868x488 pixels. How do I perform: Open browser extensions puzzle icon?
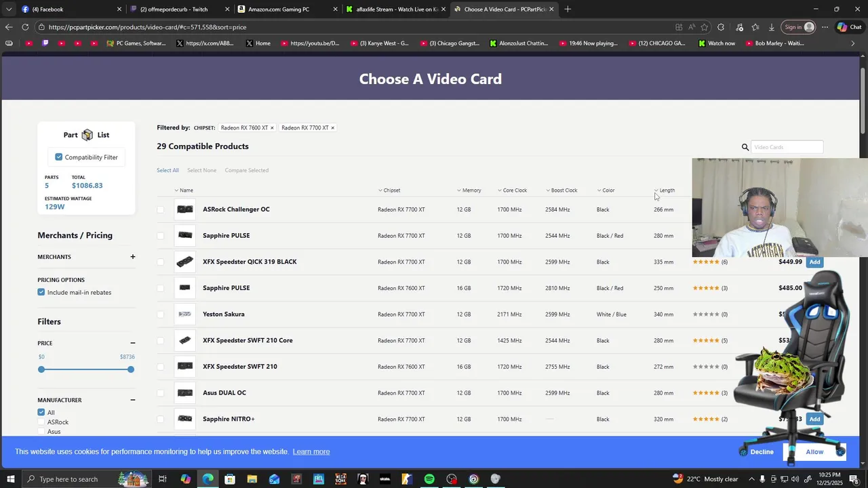coord(721,27)
